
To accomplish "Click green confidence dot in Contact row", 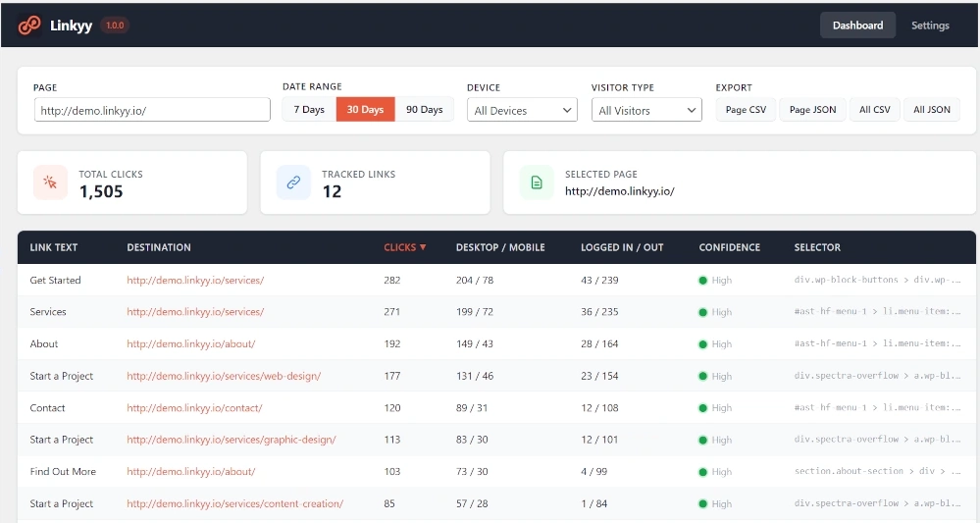I will (702, 408).
